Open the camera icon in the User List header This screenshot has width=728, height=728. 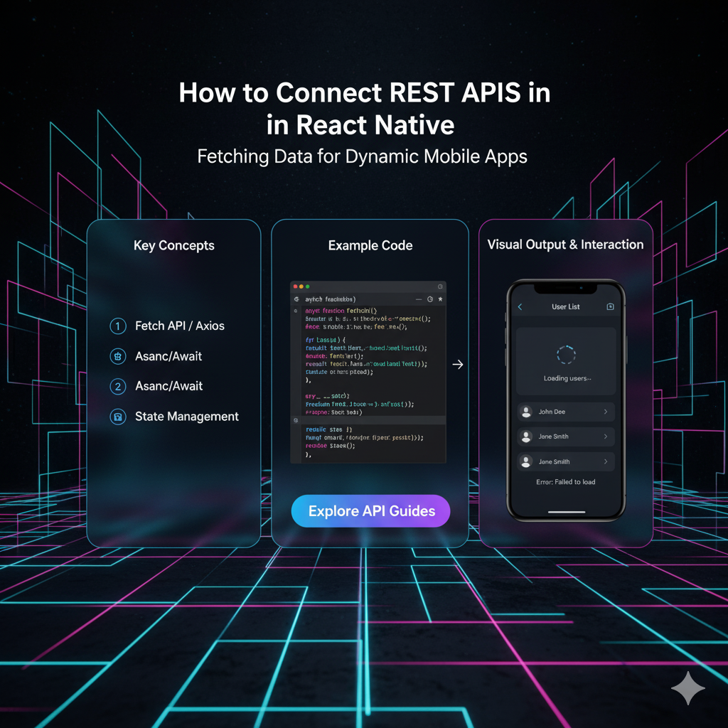click(611, 306)
